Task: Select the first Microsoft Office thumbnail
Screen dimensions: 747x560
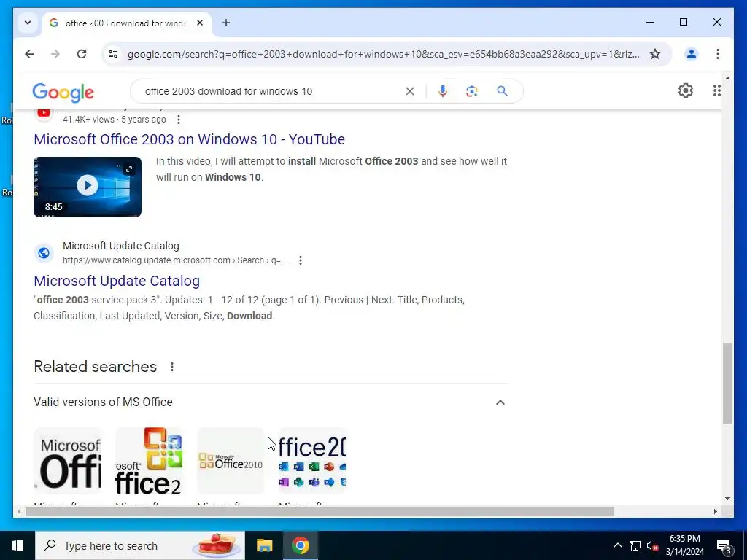Action: (67, 461)
